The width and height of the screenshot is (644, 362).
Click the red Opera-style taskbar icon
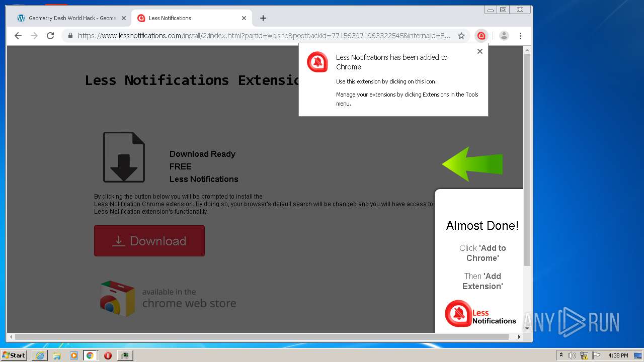[108, 355]
